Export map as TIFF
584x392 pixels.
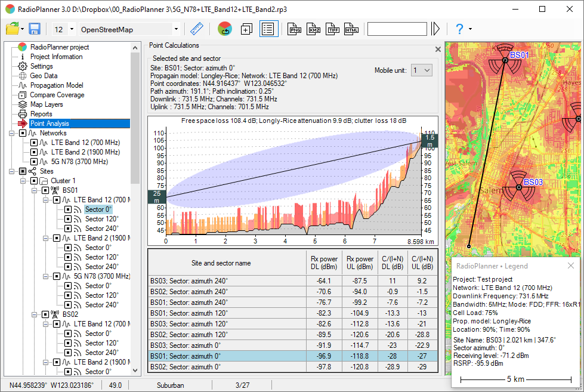point(333,29)
